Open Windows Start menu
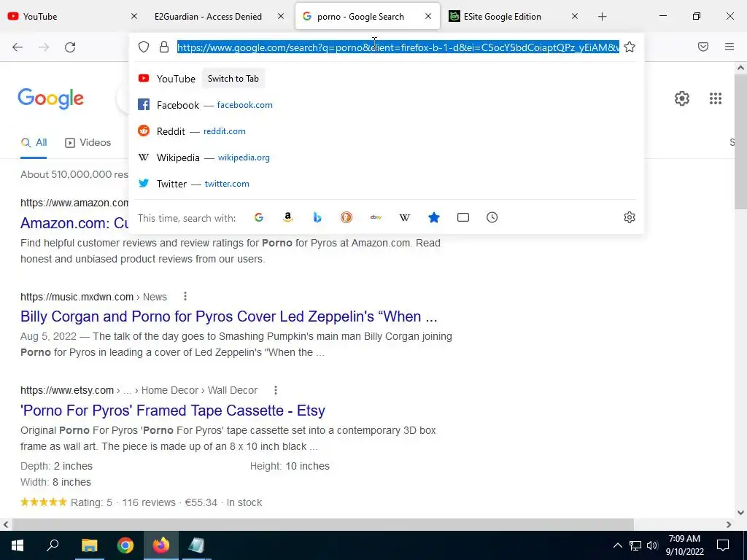The image size is (747, 560). tap(18, 545)
